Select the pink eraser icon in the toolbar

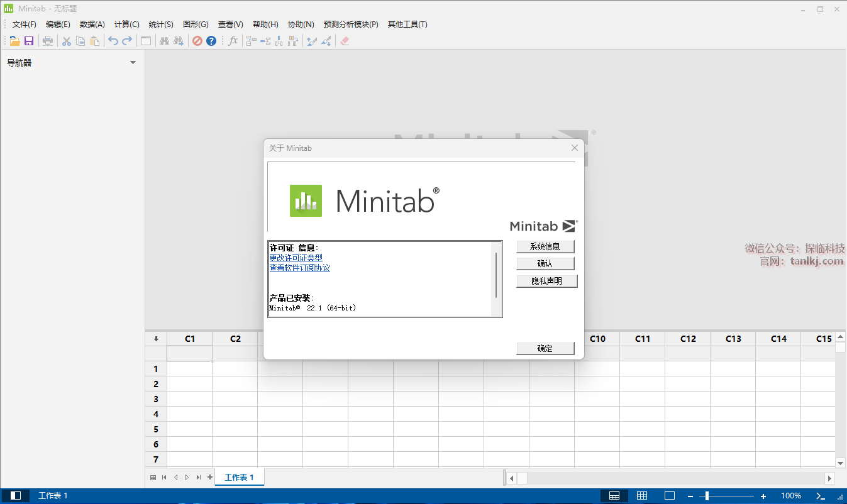click(x=344, y=41)
